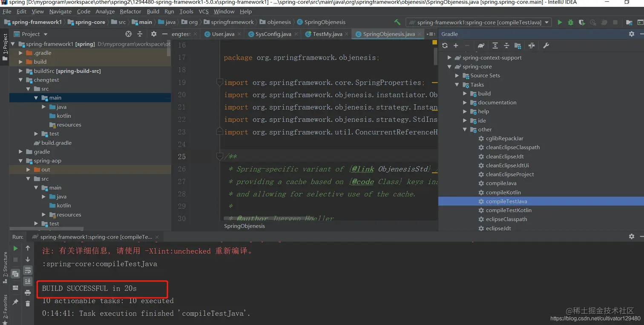Collapse the other task group
The width and height of the screenshot is (644, 325).
click(465, 129)
